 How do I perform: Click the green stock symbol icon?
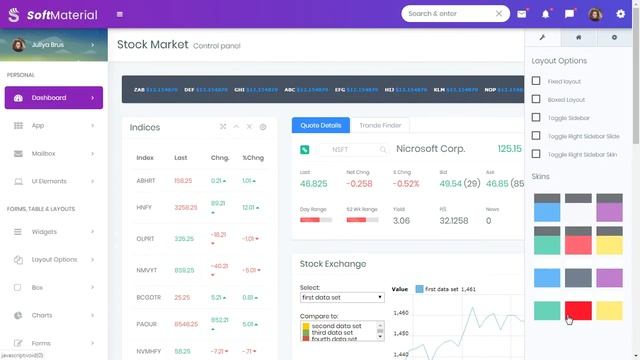(304, 150)
